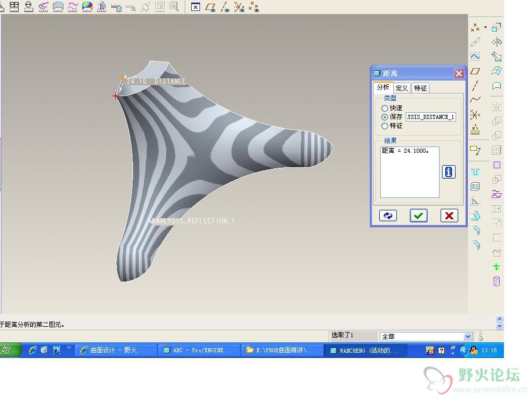Switch to the 定义 tab
532x399 pixels.
click(x=402, y=88)
